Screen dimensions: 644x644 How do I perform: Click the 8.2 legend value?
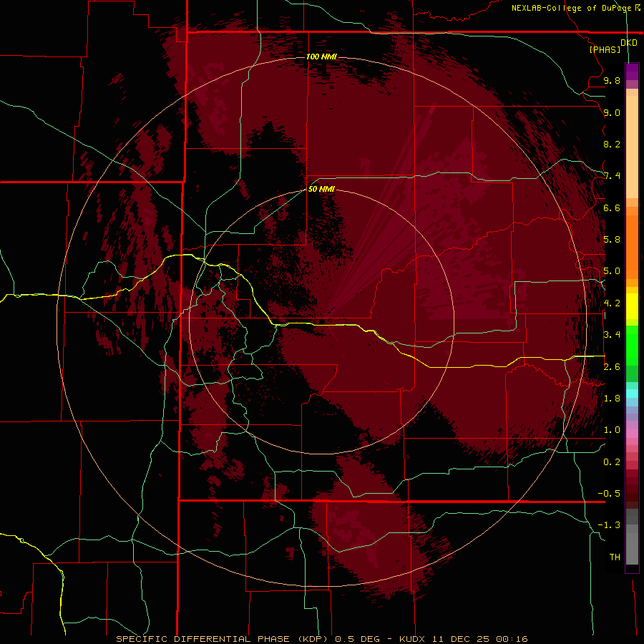tap(612, 144)
